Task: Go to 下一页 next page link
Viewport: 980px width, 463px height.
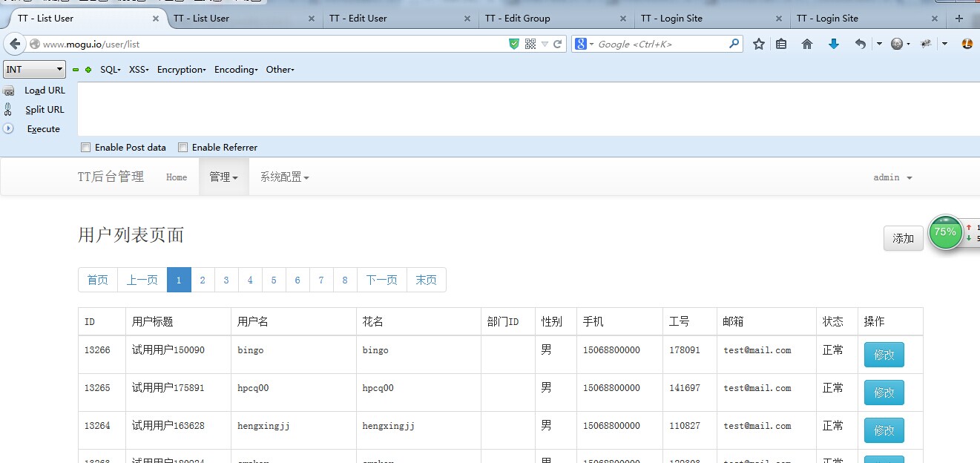Action: (x=382, y=280)
